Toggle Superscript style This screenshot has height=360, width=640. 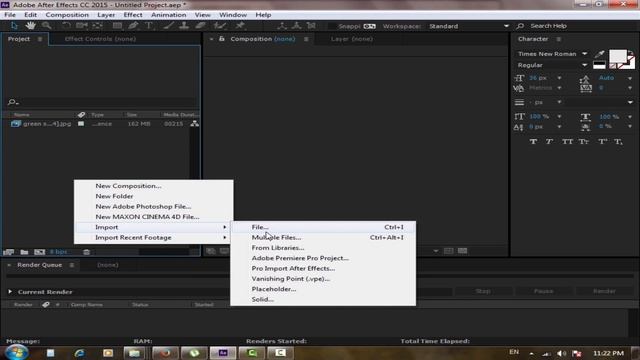tap(602, 142)
